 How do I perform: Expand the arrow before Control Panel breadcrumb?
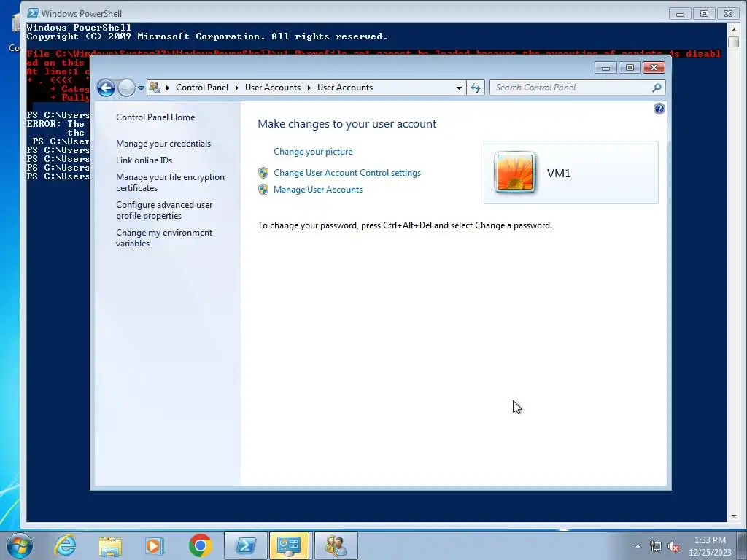point(168,87)
